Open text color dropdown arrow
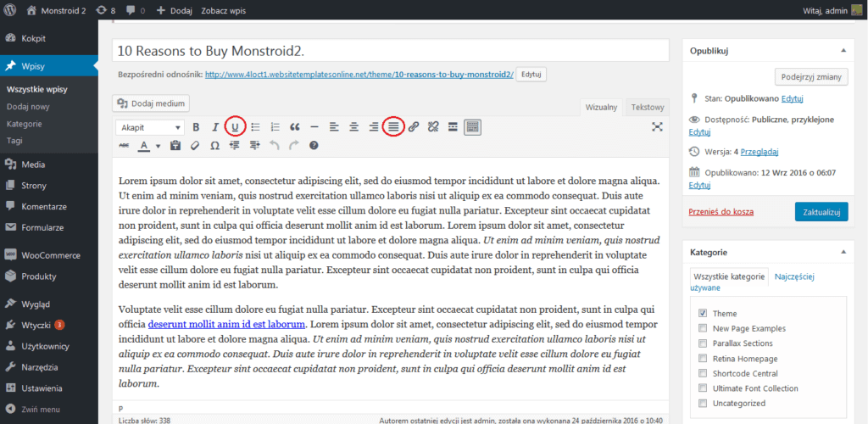The width and height of the screenshot is (868, 424). [x=159, y=146]
